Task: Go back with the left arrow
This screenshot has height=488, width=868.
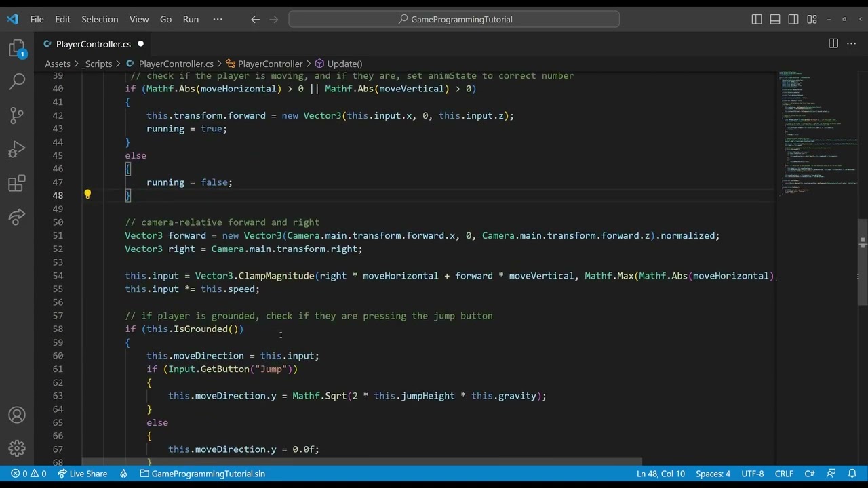Action: [x=255, y=19]
